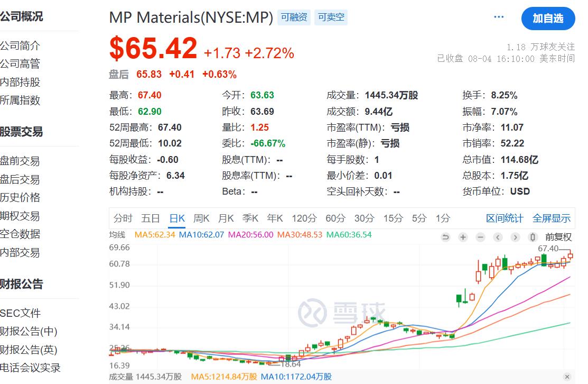The image size is (588, 384).
Task: Open the 区间统计 range statistics link
Action: click(505, 218)
